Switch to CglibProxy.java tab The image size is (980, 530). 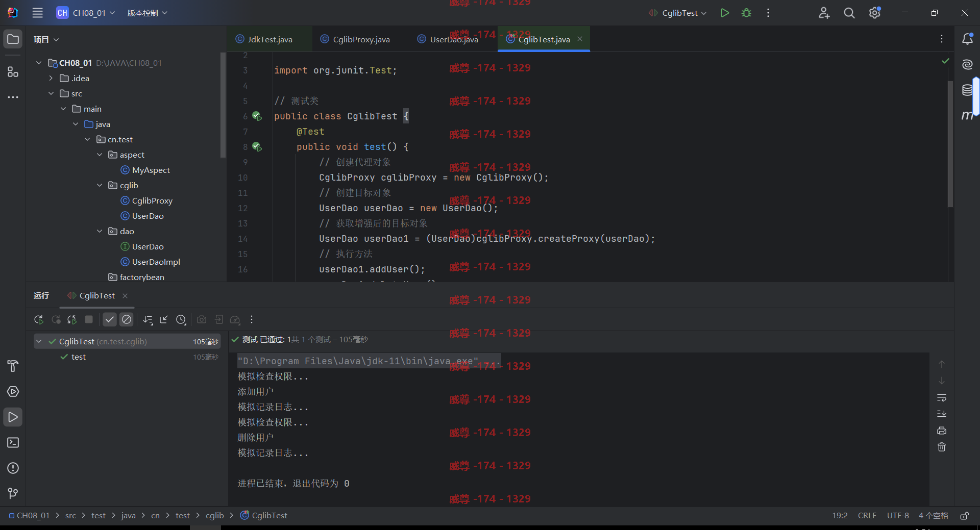tap(355, 39)
